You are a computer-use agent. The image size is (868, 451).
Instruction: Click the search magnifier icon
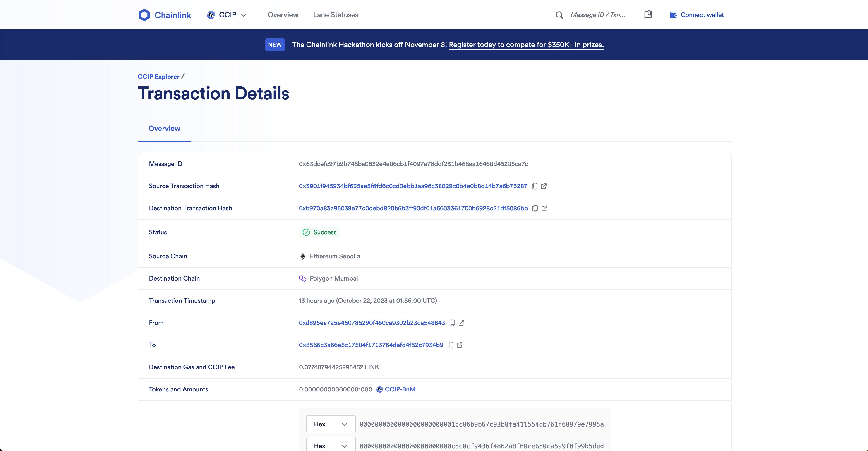coord(559,15)
